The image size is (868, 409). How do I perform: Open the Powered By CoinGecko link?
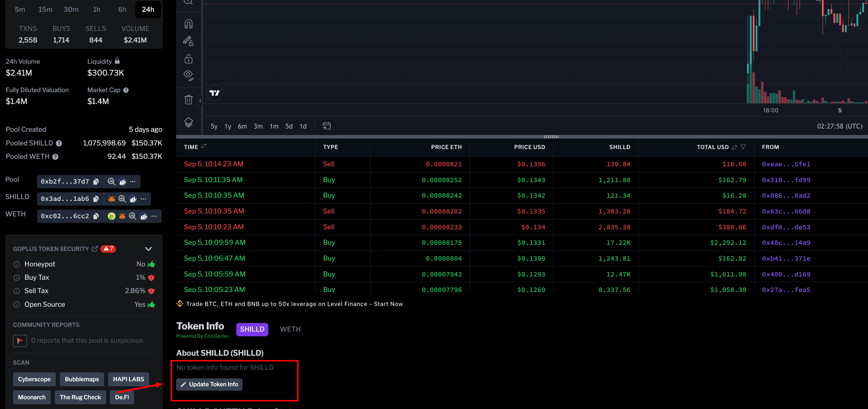pos(202,336)
